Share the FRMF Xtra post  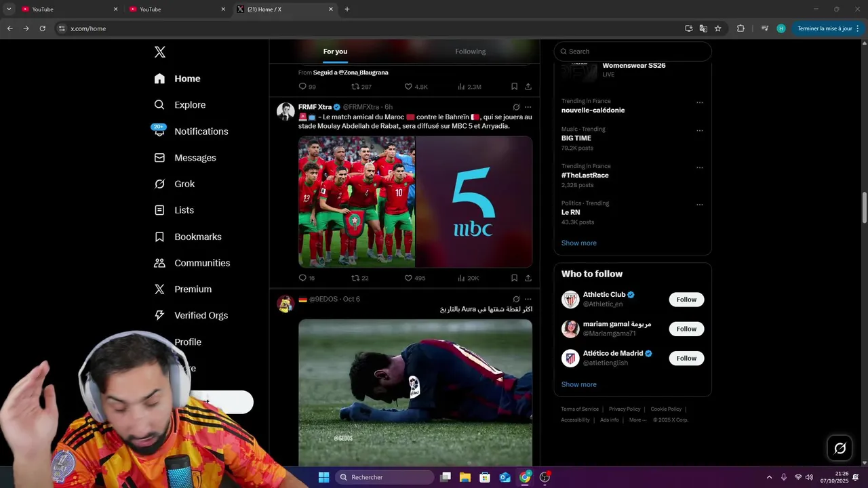click(x=528, y=278)
